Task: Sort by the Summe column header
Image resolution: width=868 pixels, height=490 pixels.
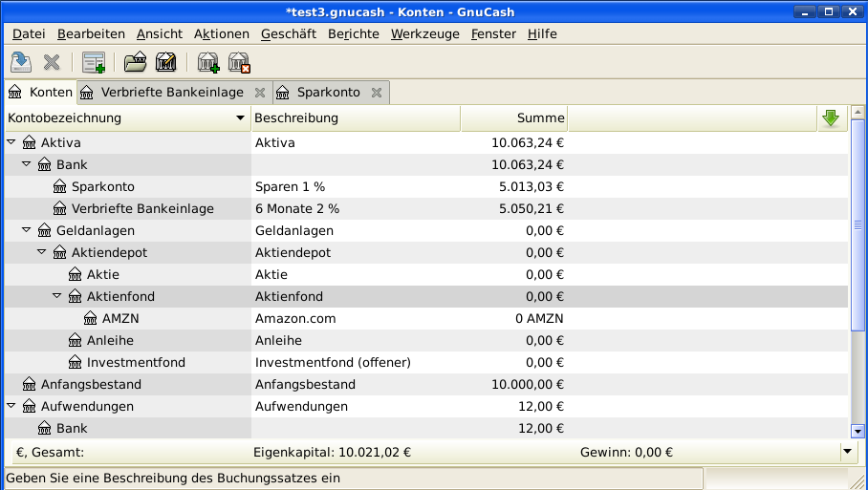Action: 513,118
